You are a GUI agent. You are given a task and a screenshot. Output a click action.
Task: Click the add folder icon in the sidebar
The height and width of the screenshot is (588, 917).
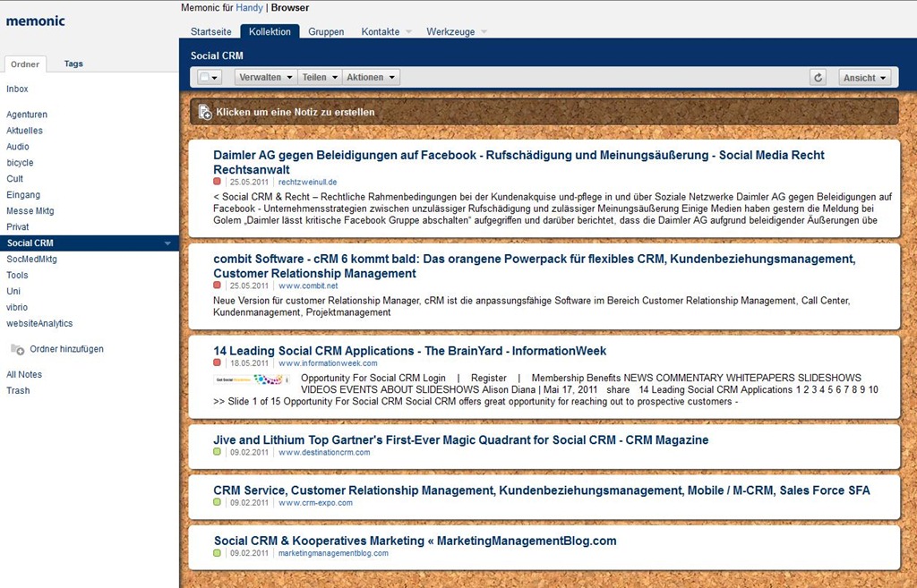[x=17, y=349]
